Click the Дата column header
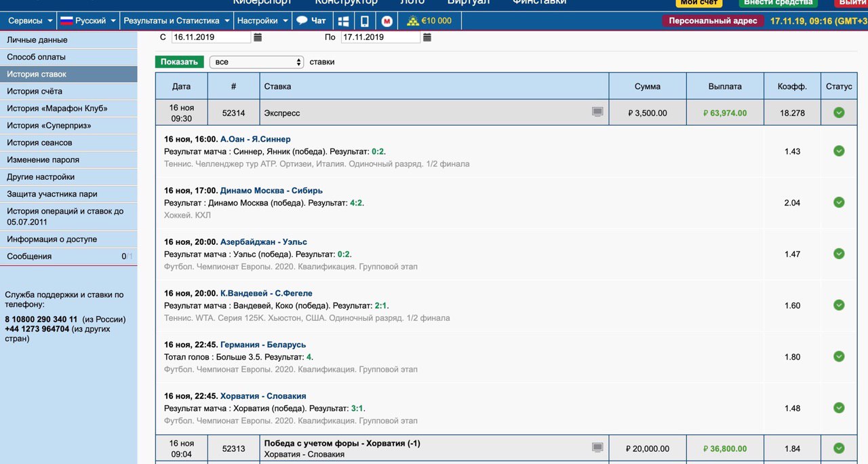Viewport: 868px width, 464px height. coord(181,87)
